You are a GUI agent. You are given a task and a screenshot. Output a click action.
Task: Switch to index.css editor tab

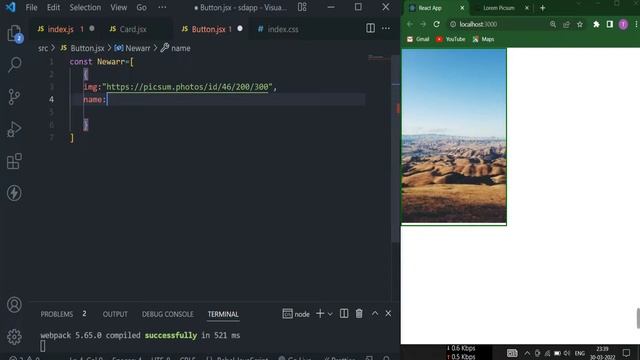[282, 29]
